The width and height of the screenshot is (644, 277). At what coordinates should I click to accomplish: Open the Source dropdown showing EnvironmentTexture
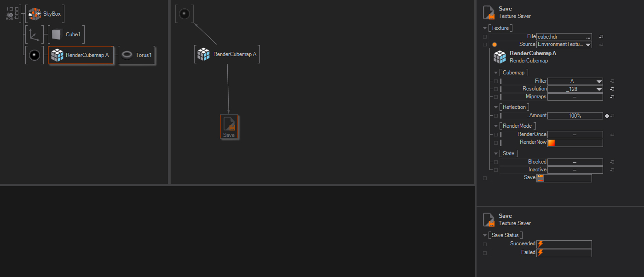pos(564,45)
